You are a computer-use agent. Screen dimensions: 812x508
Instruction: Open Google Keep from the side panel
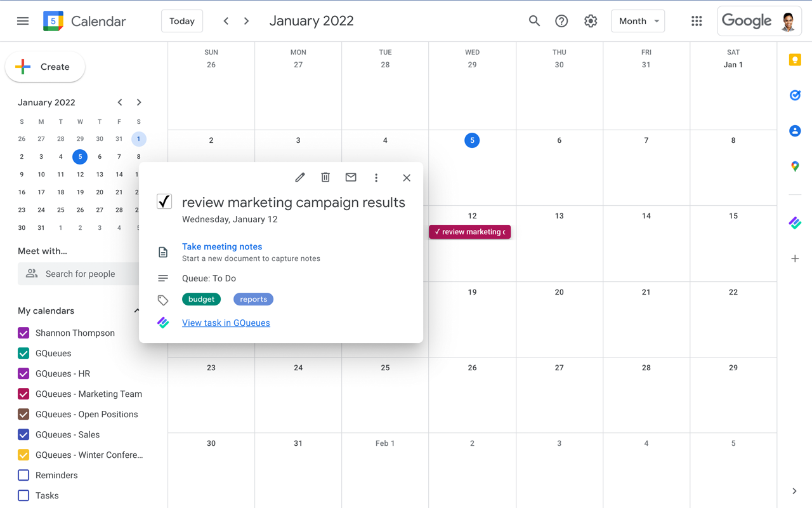(795, 59)
